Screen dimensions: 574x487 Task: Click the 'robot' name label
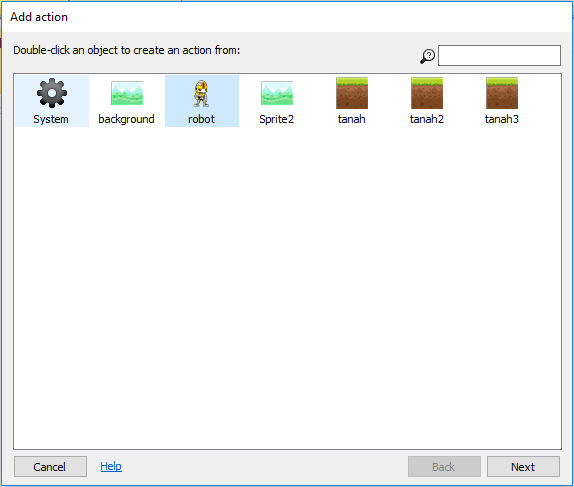click(x=201, y=119)
